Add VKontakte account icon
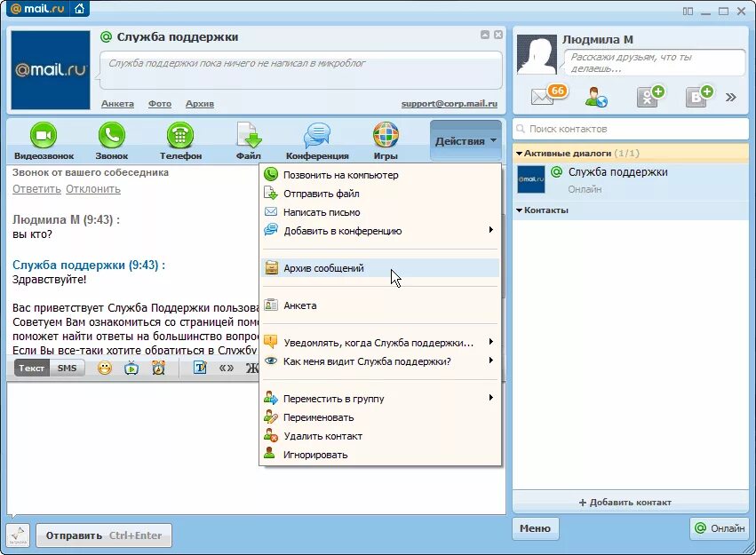This screenshot has height=555, width=756. click(698, 96)
